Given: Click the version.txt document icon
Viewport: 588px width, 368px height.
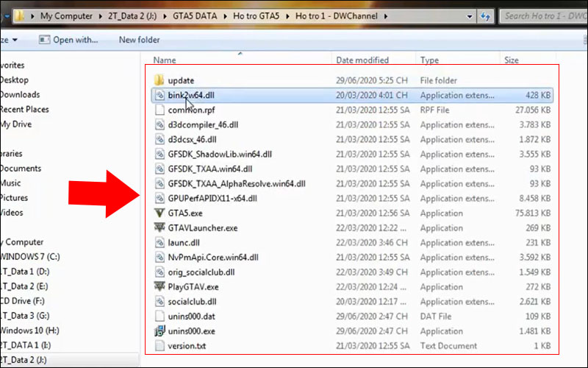Looking at the screenshot, I should point(159,345).
